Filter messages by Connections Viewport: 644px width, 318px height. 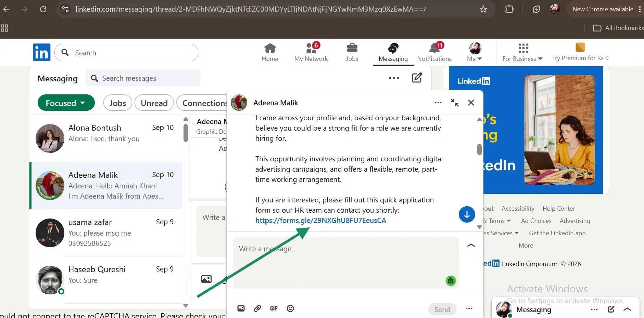pos(202,103)
